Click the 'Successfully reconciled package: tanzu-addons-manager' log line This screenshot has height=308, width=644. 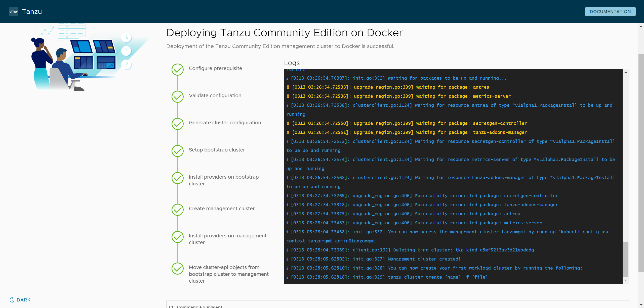[x=422, y=204]
